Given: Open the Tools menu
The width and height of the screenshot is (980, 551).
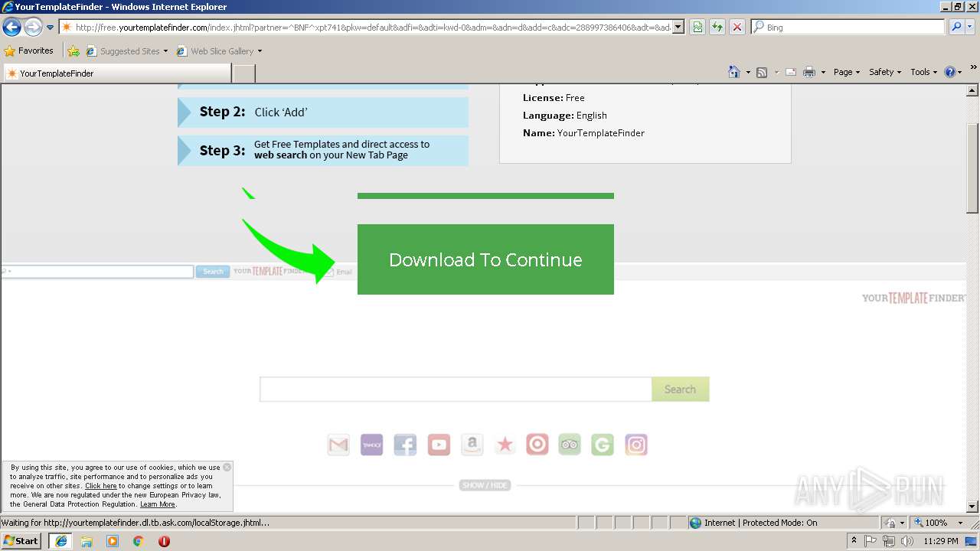Looking at the screenshot, I should tap(923, 72).
